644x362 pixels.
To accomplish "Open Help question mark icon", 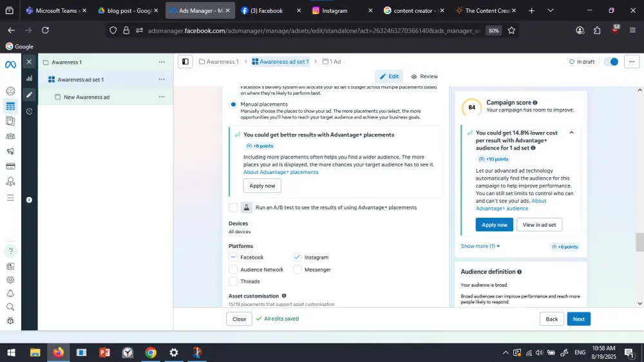I will pyautogui.click(x=11, y=251).
